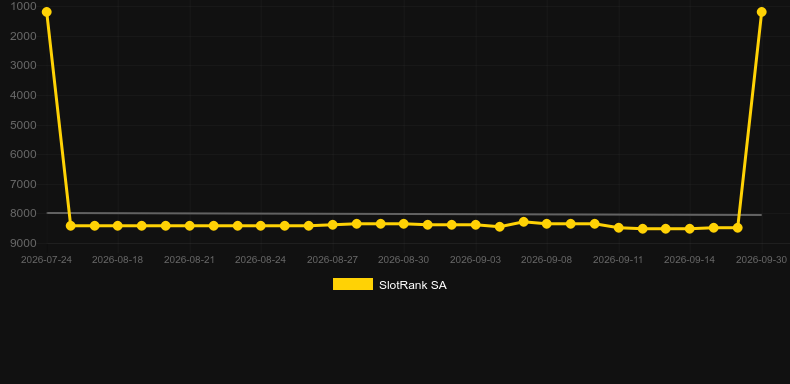The width and height of the screenshot is (790, 384).
Task: Click the data point above 2026-08-21
Action: [189, 226]
